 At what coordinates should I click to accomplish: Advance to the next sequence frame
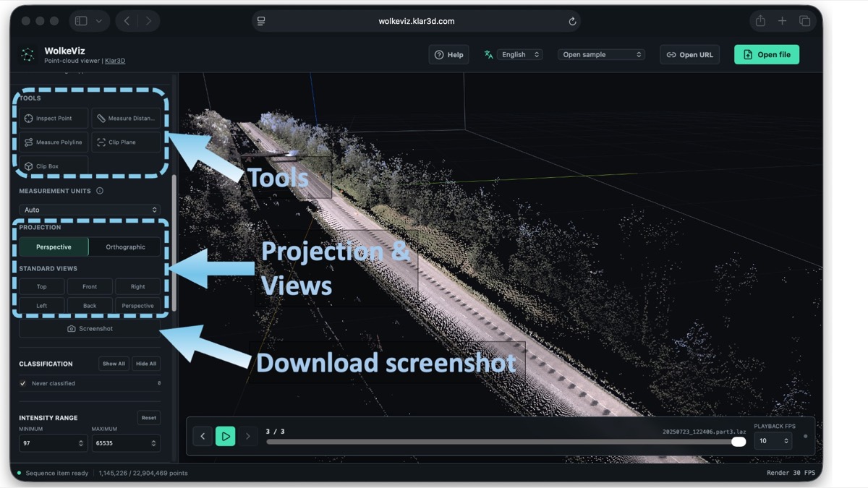point(247,436)
